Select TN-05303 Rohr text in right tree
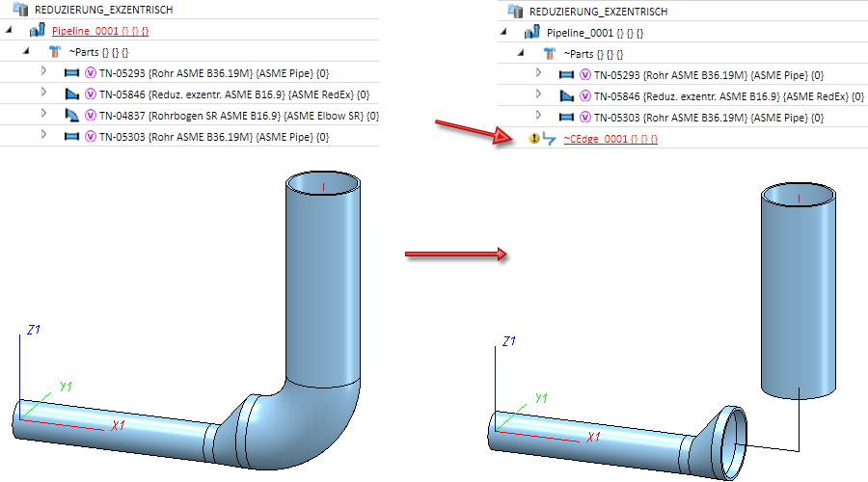This screenshot has width=868, height=482. [x=709, y=118]
